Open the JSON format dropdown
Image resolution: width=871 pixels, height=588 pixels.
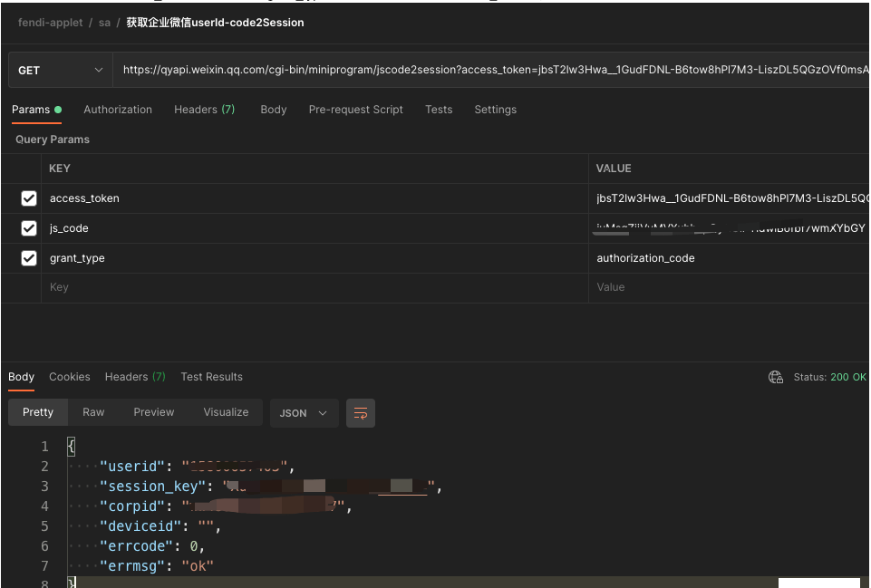coord(304,413)
